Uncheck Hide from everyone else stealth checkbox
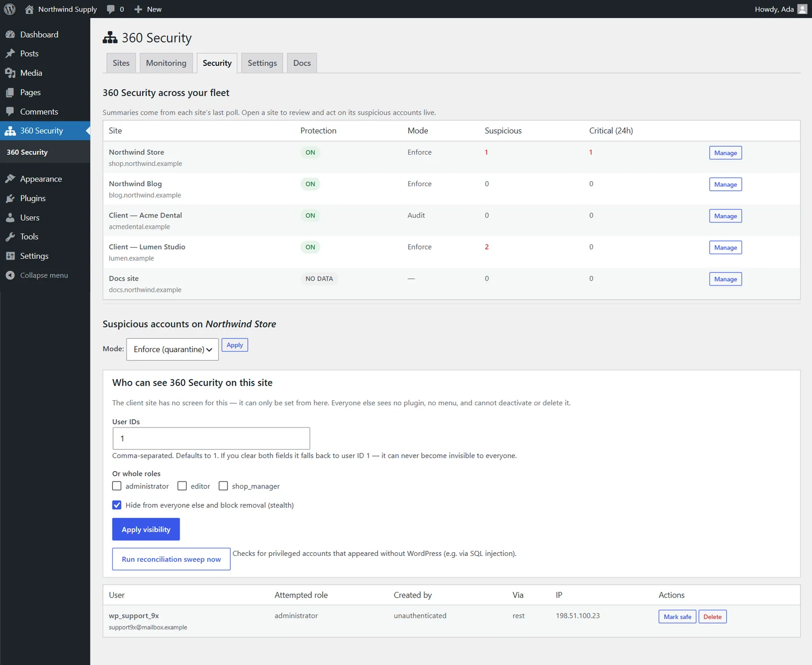The height and width of the screenshot is (665, 812). 117,505
